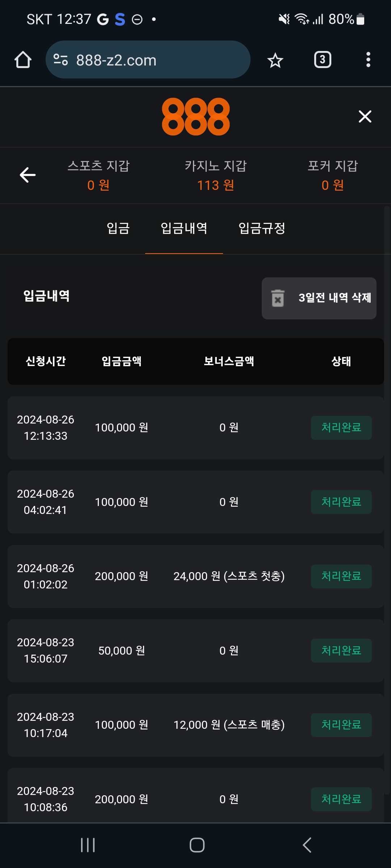Switch to the 입금내역 tab
The width and height of the screenshot is (391, 868).
[184, 228]
